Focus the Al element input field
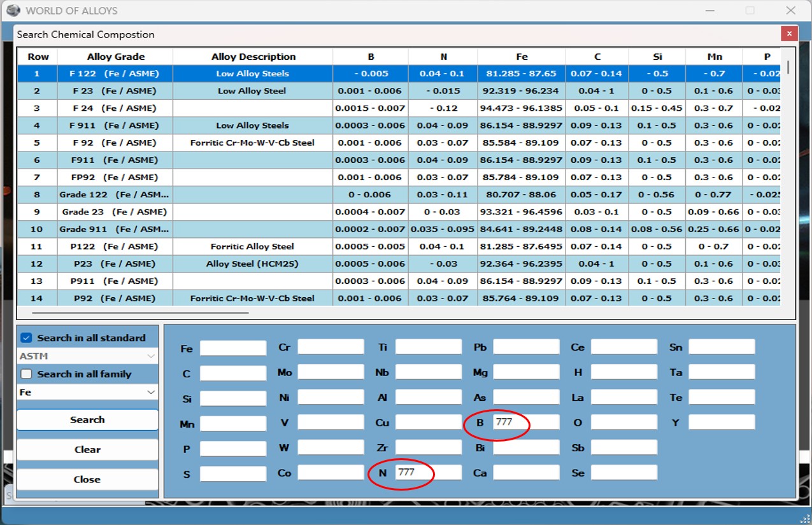The height and width of the screenshot is (525, 812). click(x=429, y=397)
